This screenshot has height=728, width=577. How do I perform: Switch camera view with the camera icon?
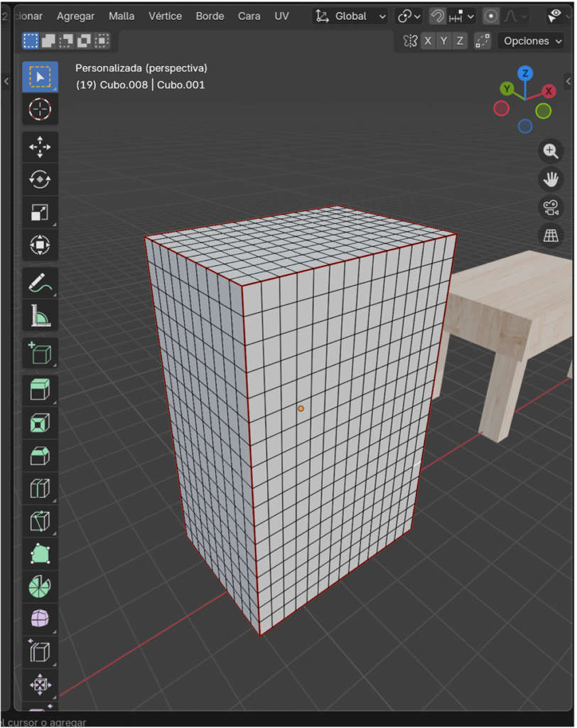pos(551,208)
